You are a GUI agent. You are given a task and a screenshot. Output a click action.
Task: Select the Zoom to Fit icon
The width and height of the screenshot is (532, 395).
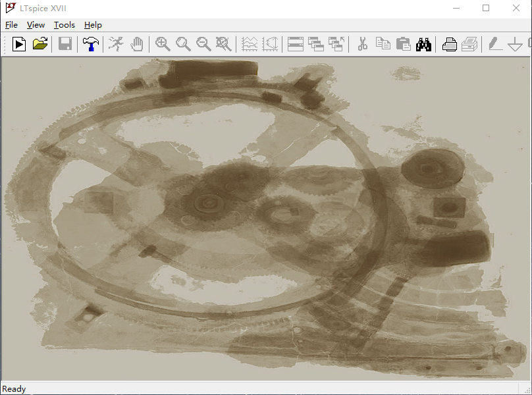224,44
